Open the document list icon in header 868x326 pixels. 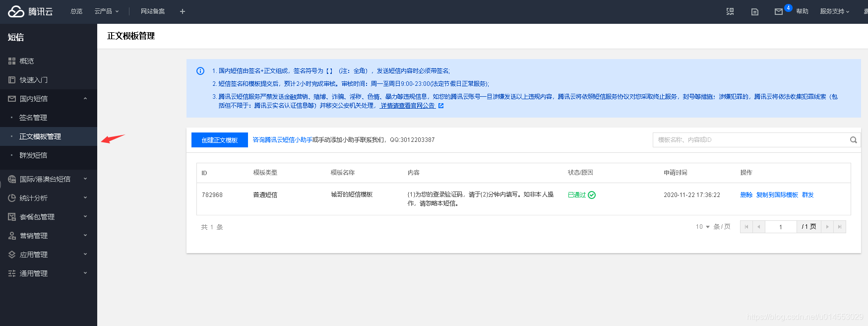click(755, 12)
